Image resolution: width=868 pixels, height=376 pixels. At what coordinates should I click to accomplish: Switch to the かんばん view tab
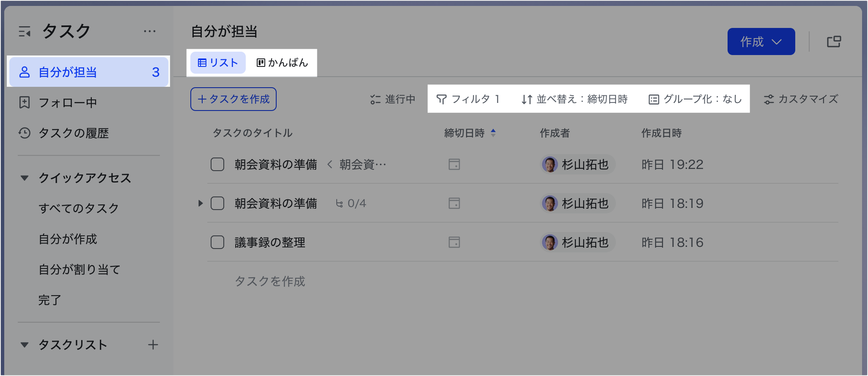click(x=282, y=63)
